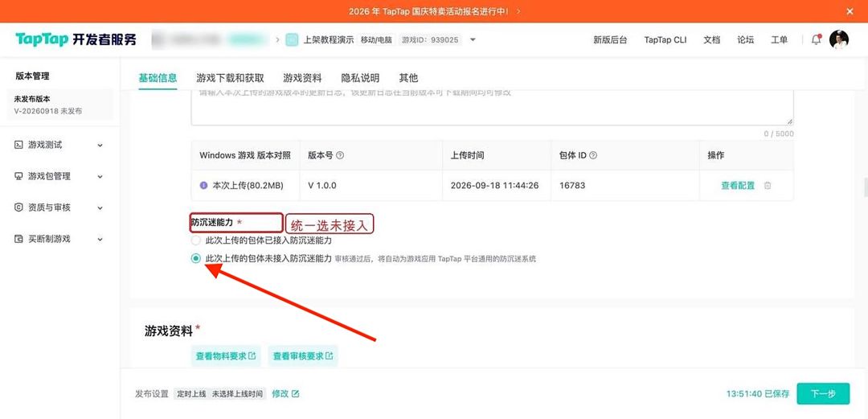Screen dimensions: 868x419
Task: Click the 资质与审核 sidebar icon
Action: point(18,207)
